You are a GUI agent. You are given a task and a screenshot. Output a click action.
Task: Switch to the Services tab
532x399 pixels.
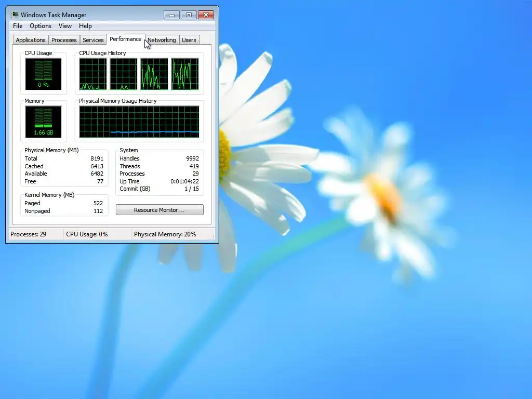93,40
